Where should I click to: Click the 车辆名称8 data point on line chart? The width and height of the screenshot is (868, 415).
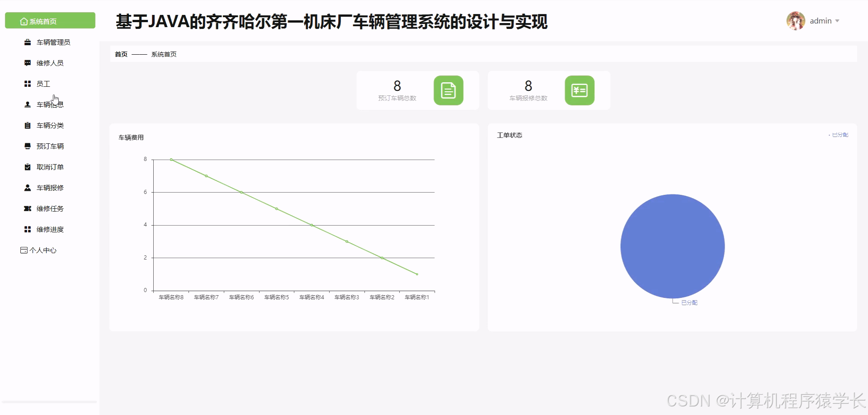(171, 160)
